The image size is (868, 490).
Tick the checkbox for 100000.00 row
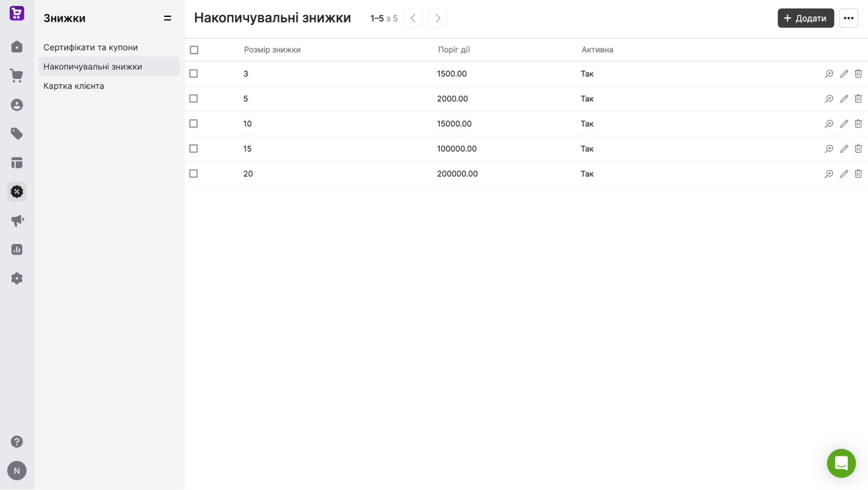click(194, 148)
